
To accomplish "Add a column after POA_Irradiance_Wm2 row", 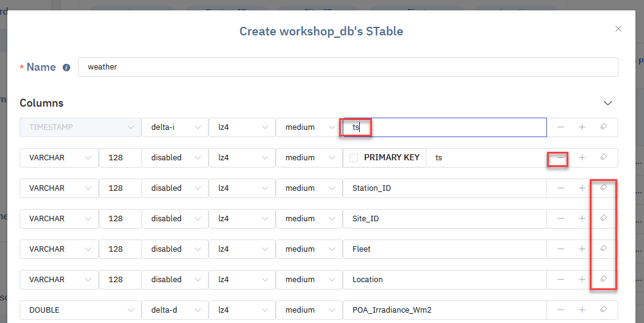I will click(582, 310).
